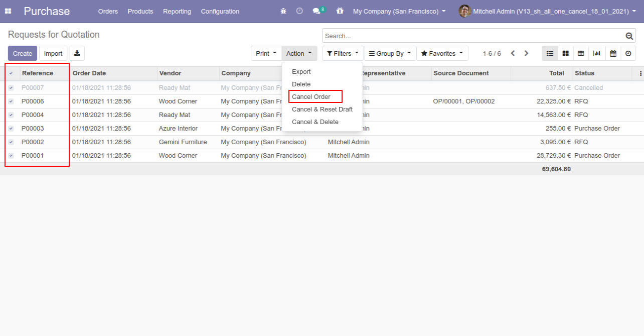This screenshot has height=336, width=644.
Task: Choose Export from Action menu
Action: click(x=322, y=72)
